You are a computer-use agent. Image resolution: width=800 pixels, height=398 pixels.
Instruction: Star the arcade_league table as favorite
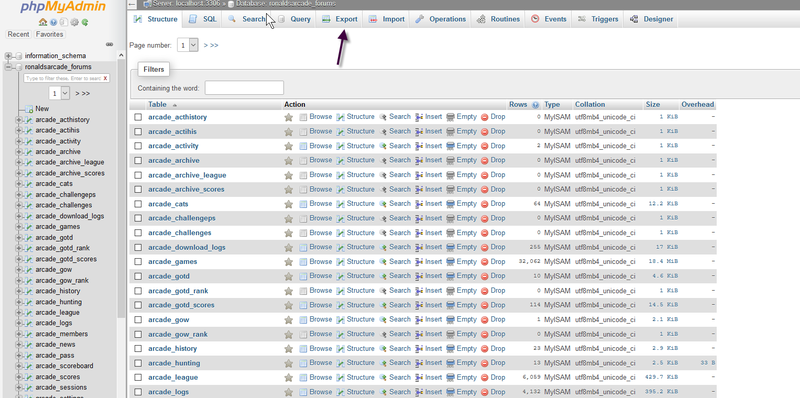click(288, 378)
